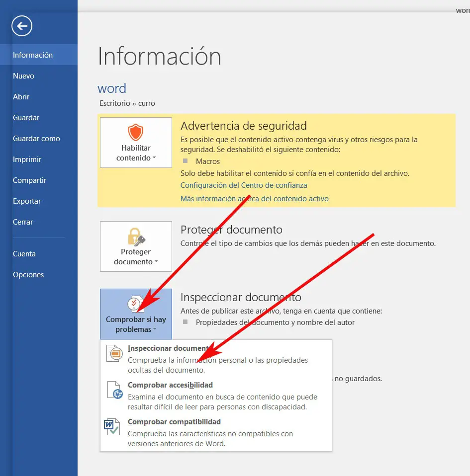Open Más información acerca del contenido activo

255,199
